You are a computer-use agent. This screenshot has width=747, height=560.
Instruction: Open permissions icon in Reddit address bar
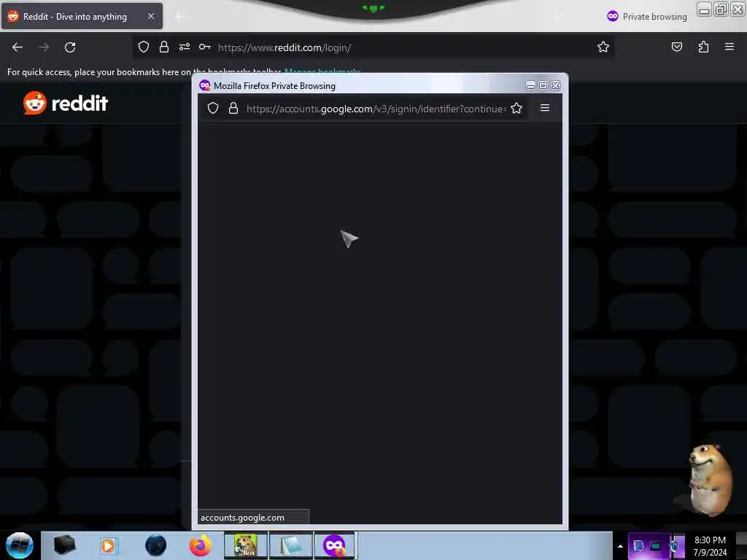tap(185, 47)
